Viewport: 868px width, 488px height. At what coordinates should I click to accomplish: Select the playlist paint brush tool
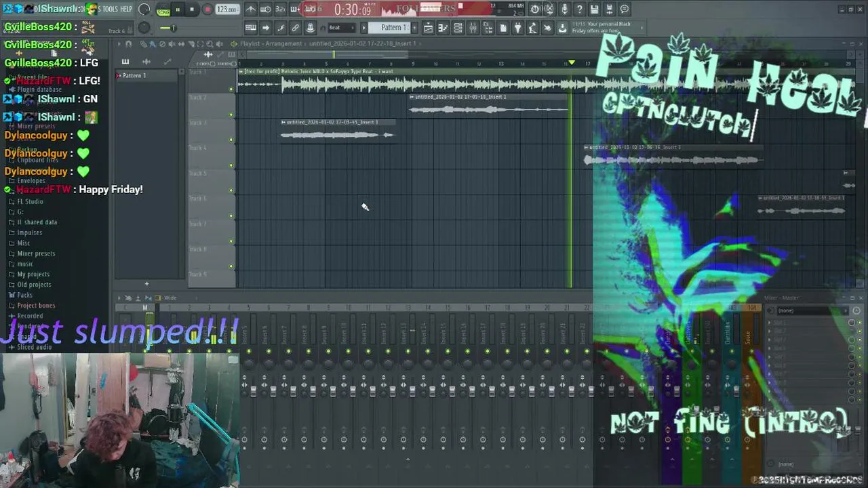click(x=153, y=44)
